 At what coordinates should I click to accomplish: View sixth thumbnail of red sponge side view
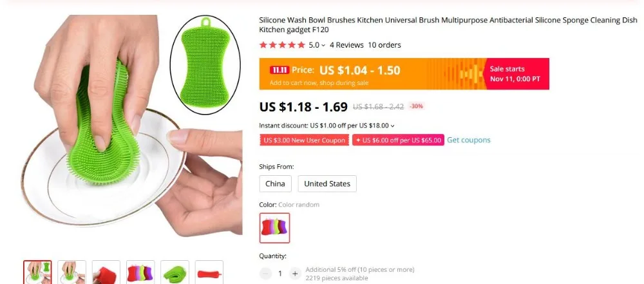point(209,272)
